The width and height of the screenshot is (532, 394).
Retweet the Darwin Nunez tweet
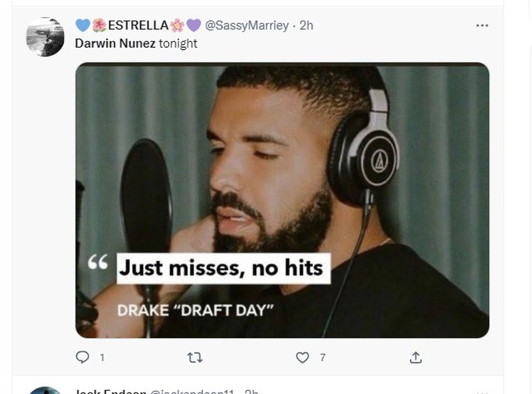tap(195, 357)
